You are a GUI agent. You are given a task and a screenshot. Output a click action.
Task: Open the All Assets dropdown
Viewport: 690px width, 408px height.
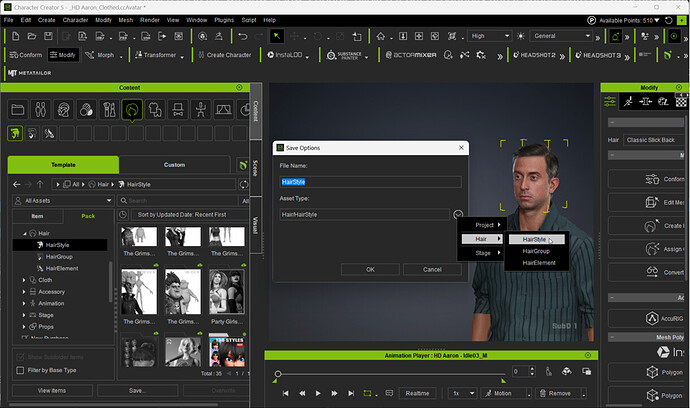63,201
